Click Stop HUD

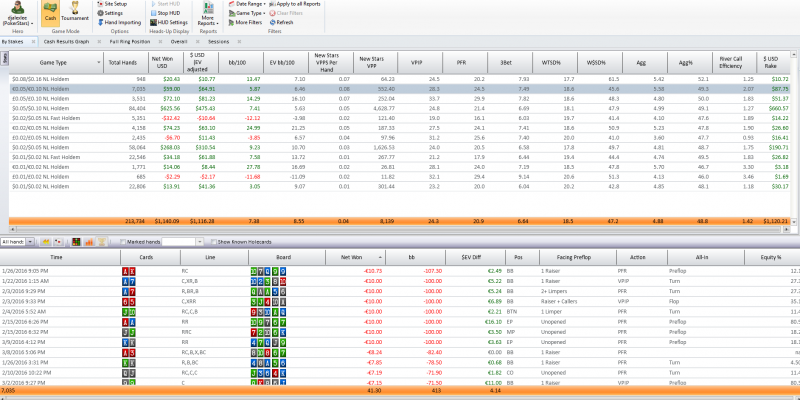tap(166, 13)
